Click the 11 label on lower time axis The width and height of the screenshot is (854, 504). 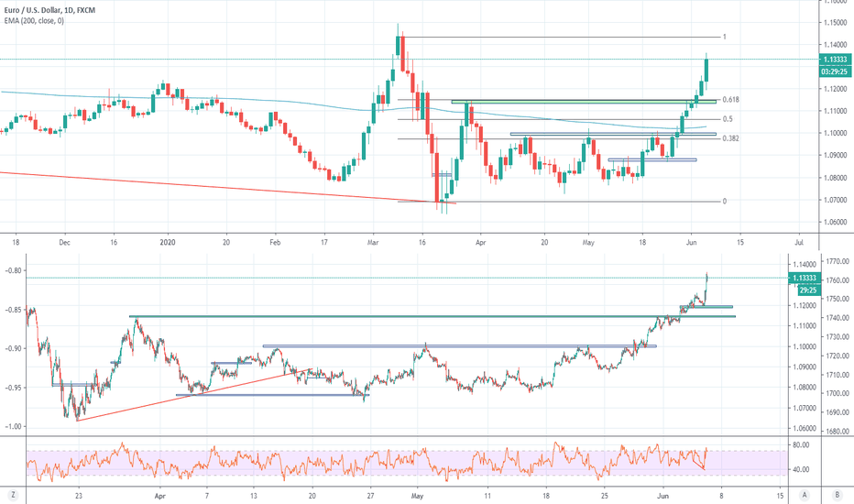[487, 496]
